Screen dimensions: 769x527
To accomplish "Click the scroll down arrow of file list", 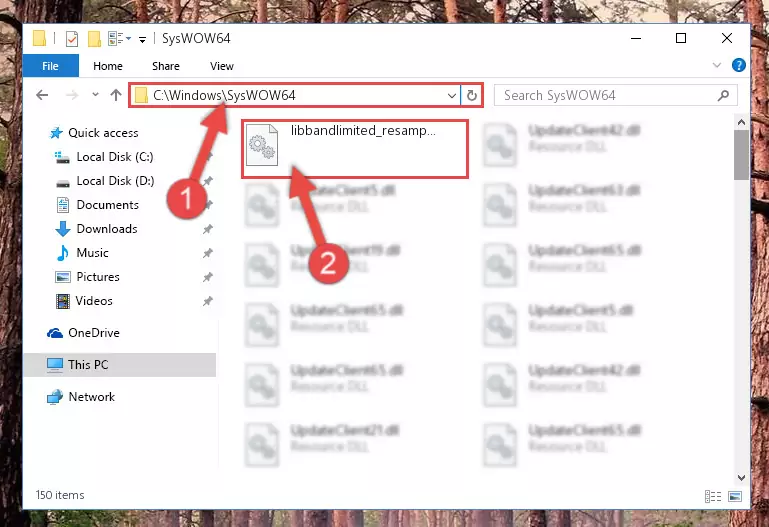I will click(741, 477).
